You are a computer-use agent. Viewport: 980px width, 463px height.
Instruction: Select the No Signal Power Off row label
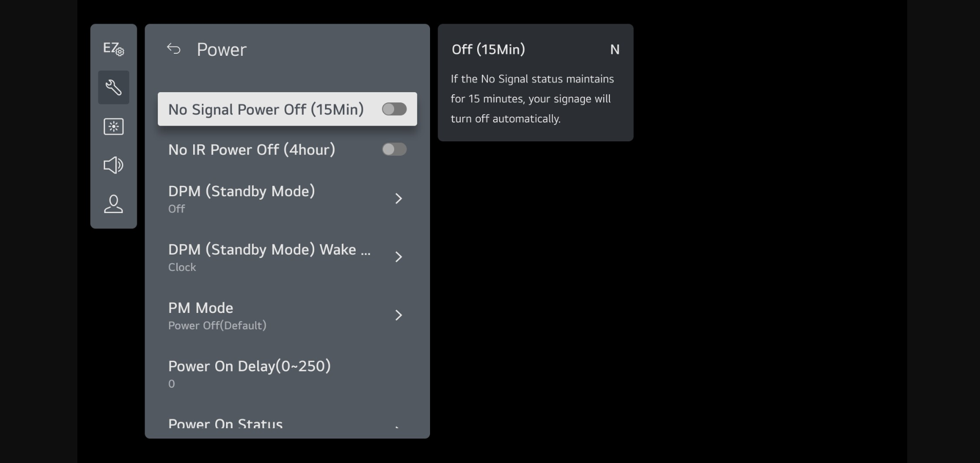point(266,110)
